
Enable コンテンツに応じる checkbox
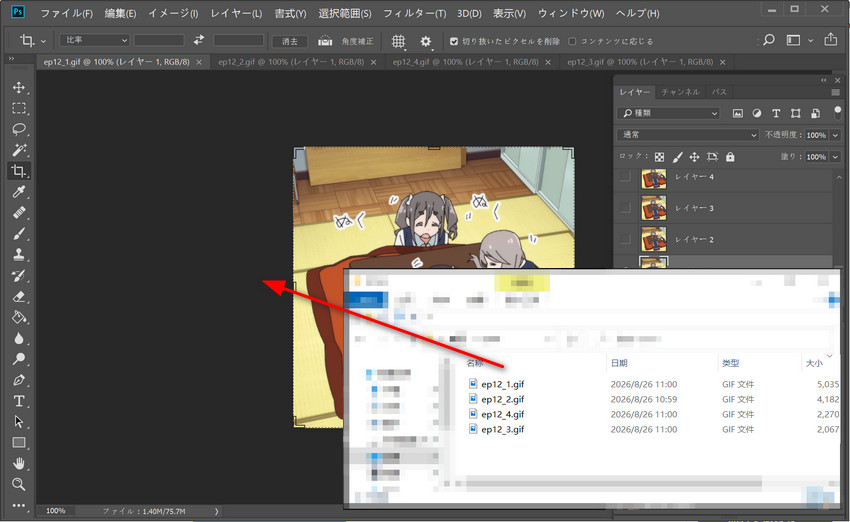(x=572, y=41)
